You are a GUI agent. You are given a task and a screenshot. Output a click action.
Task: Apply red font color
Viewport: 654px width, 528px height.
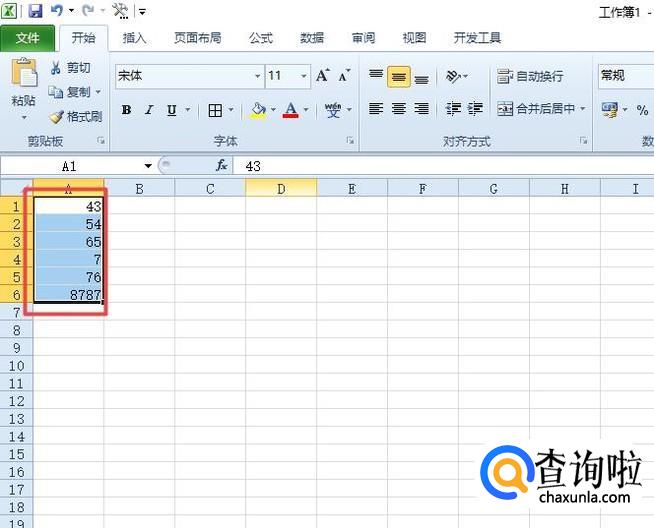click(291, 110)
